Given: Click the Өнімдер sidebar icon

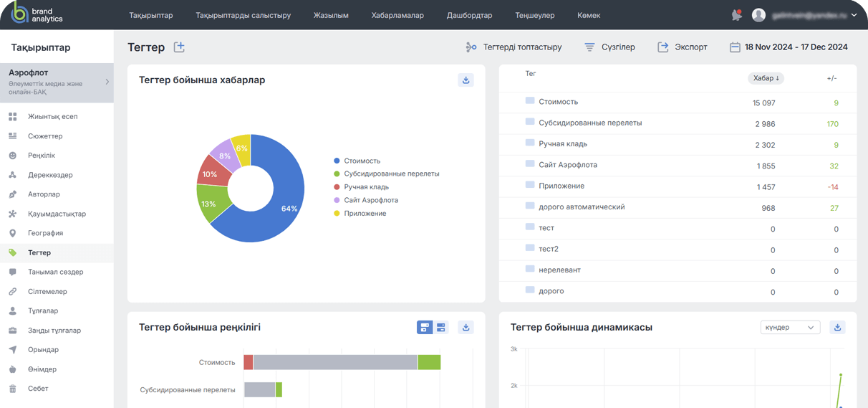Looking at the screenshot, I should [12, 369].
